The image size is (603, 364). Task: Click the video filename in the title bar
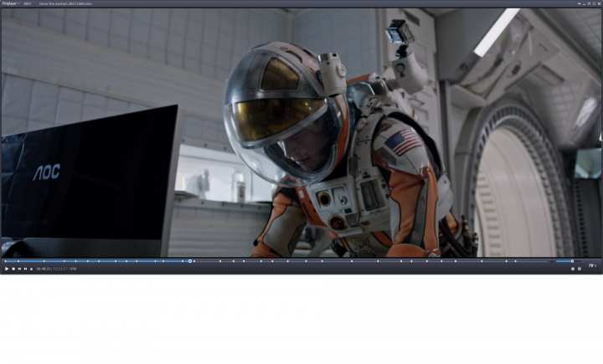click(x=65, y=3)
